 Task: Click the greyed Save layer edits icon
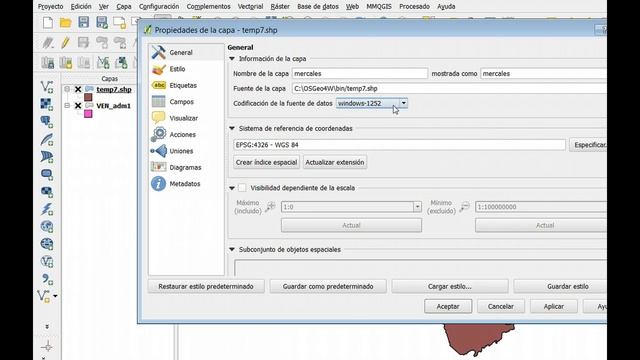click(83, 42)
